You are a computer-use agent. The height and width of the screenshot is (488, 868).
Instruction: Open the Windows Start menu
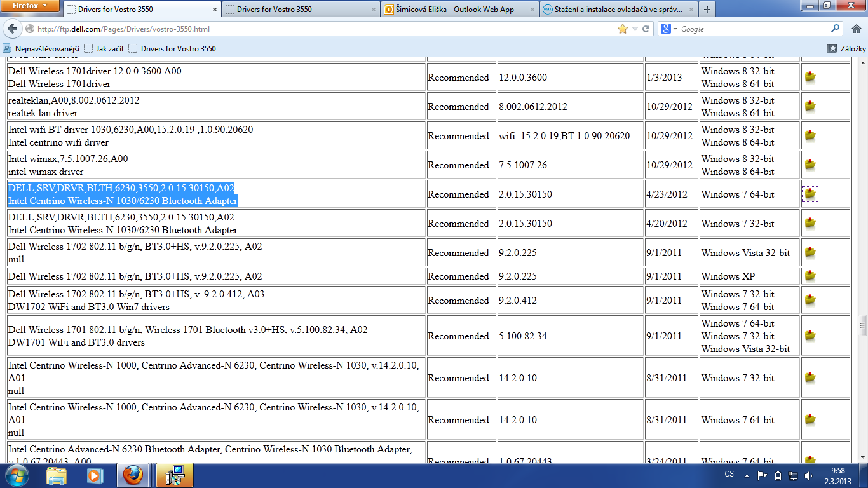17,475
